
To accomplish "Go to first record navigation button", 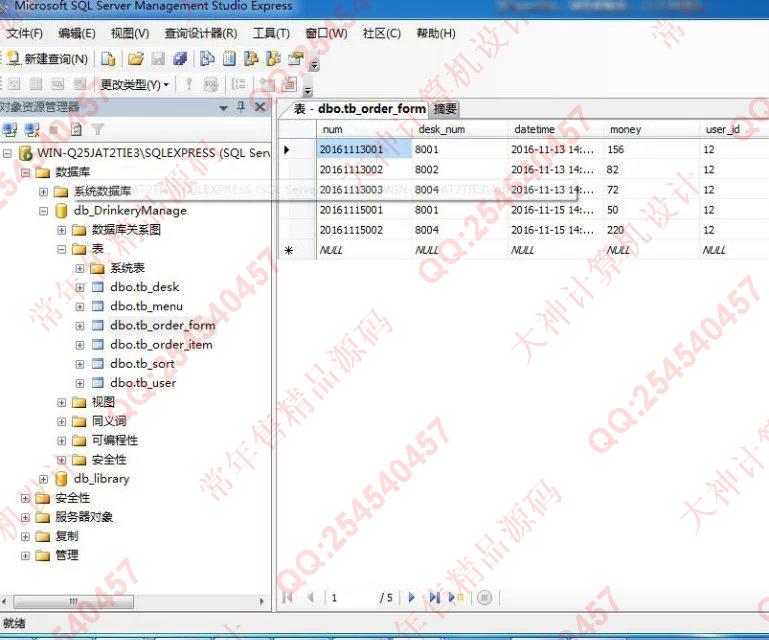I will click(x=288, y=597).
